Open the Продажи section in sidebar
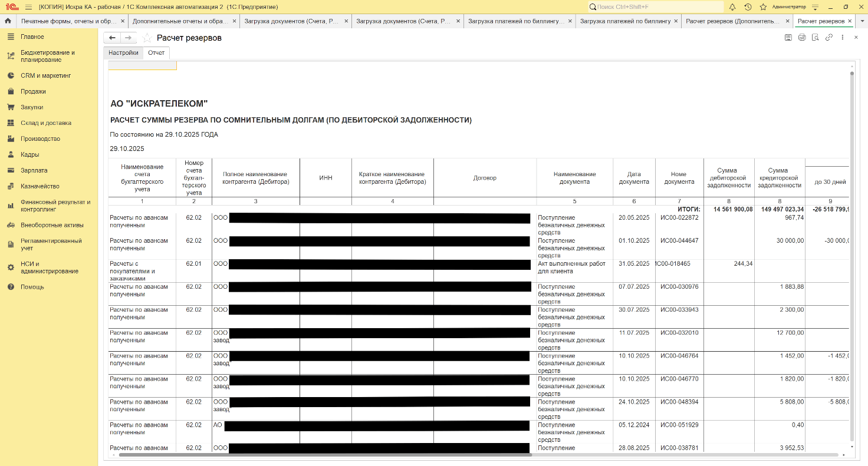Screen dimensions: 868x466 [33, 91]
